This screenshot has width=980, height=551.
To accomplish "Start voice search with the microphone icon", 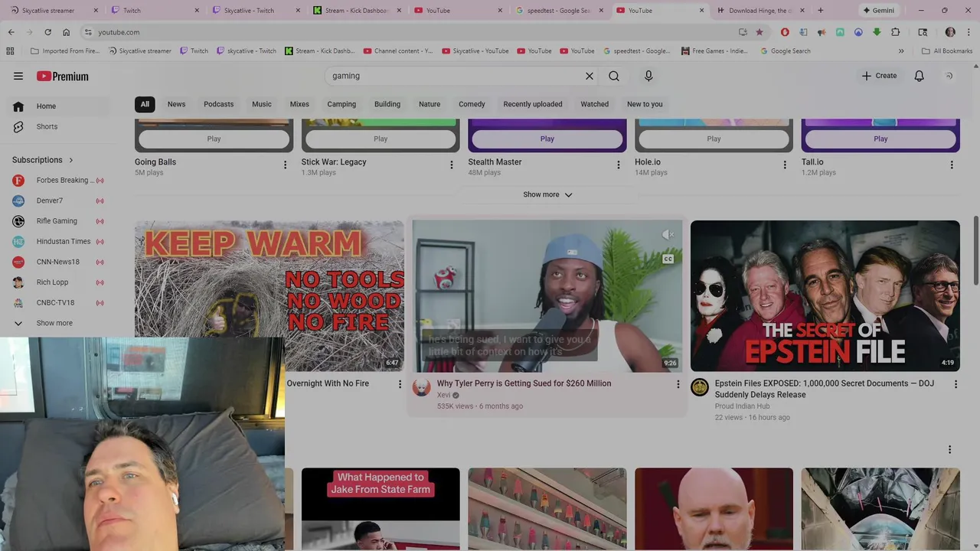I will 648,76.
